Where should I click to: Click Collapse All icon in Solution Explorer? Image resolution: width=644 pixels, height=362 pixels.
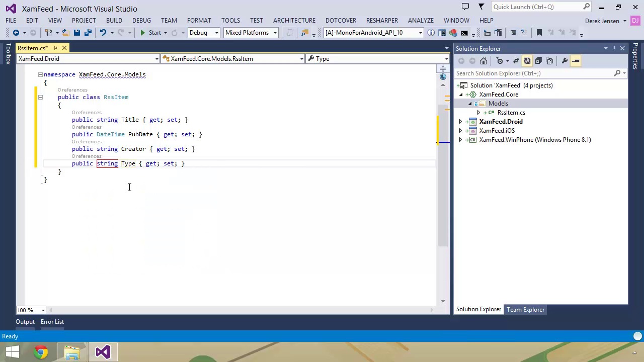click(538, 61)
